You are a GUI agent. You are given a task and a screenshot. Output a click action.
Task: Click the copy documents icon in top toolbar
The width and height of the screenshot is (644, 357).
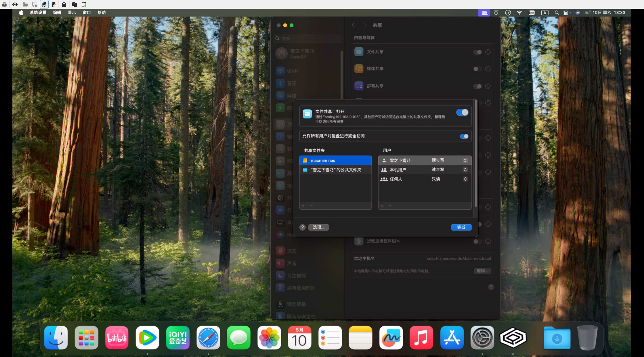[74, 4]
